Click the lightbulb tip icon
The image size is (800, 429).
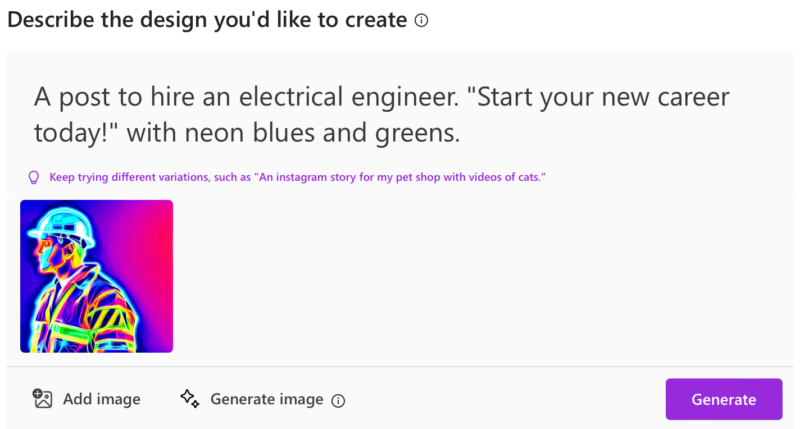34,177
